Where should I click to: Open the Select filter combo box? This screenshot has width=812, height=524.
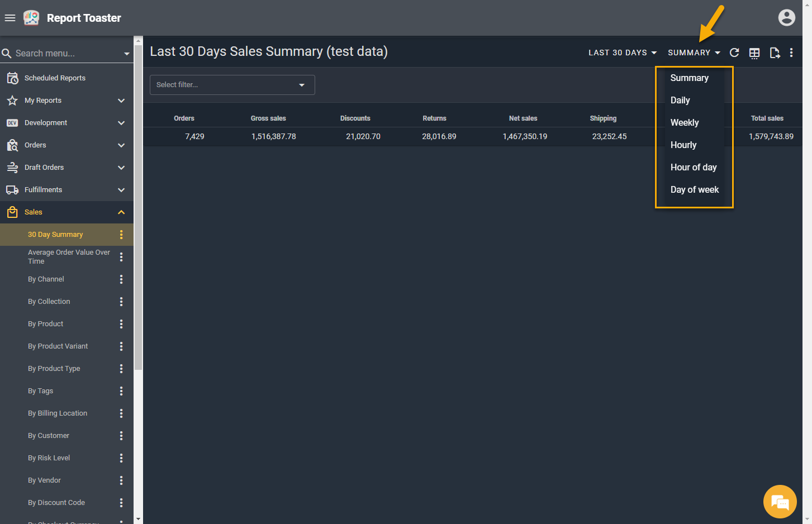tap(232, 85)
